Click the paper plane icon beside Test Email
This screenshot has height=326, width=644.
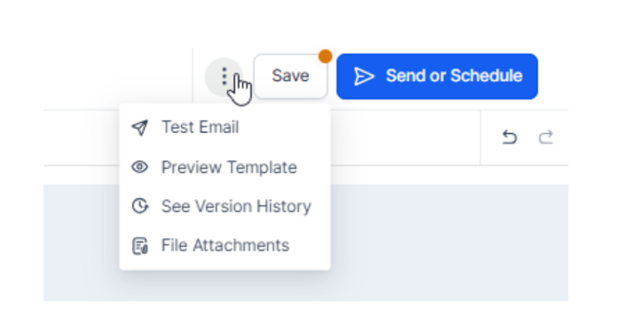point(139,128)
